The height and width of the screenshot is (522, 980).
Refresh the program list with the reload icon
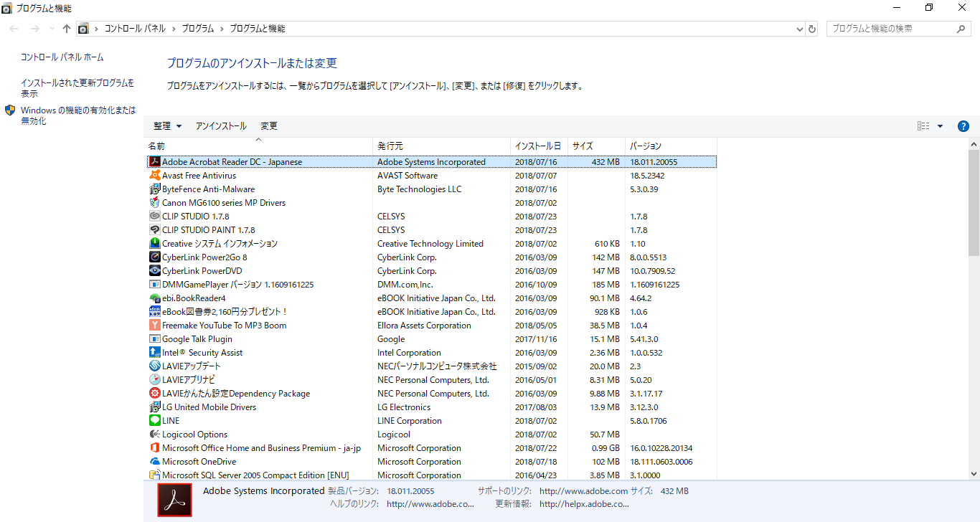[812, 29]
